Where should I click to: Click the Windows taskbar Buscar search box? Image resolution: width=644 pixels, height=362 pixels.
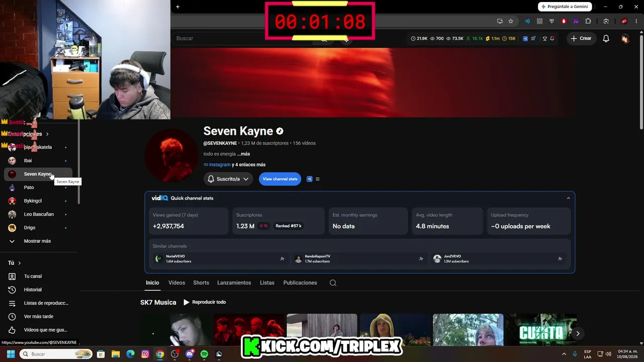(56, 354)
